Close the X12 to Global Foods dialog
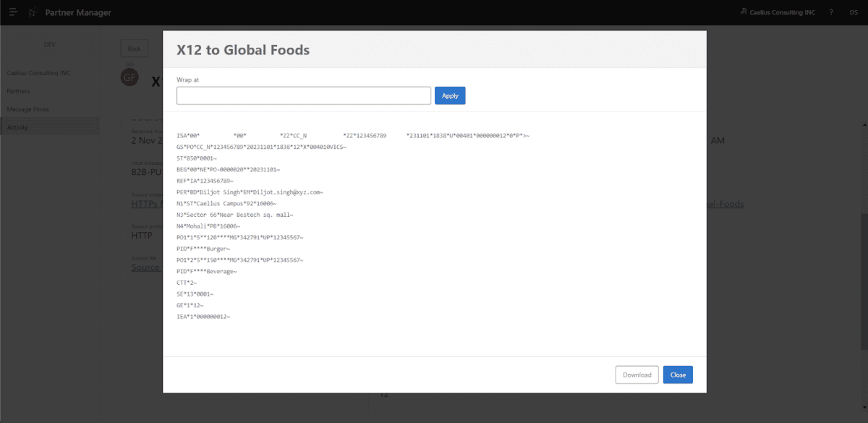Image resolution: width=868 pixels, height=423 pixels. pos(678,375)
